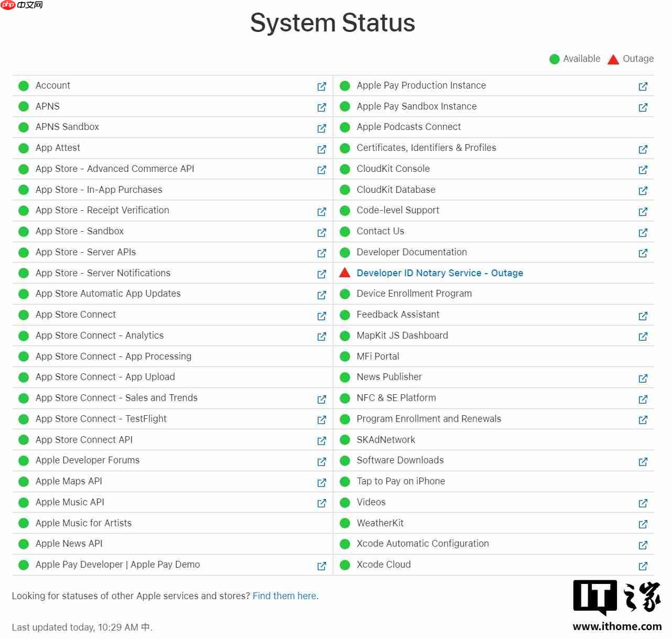
Task: Click the external link icon beside App Store Connect API
Action: [322, 441]
